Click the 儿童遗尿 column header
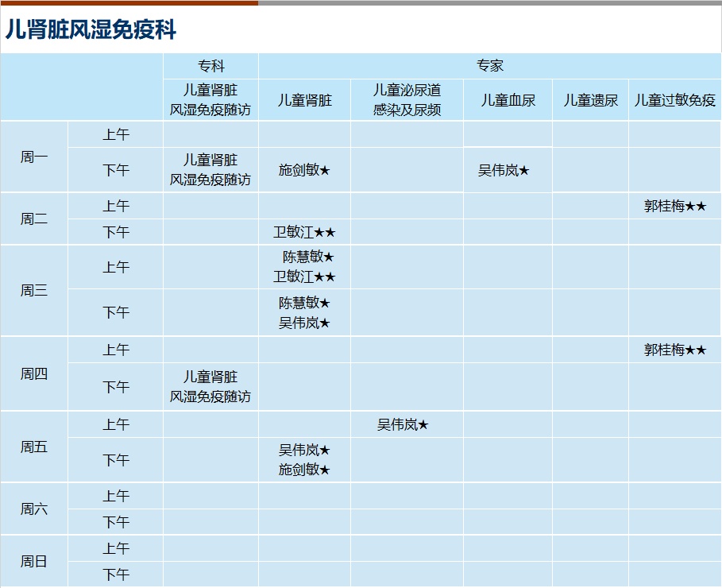722x588 pixels. click(x=590, y=100)
